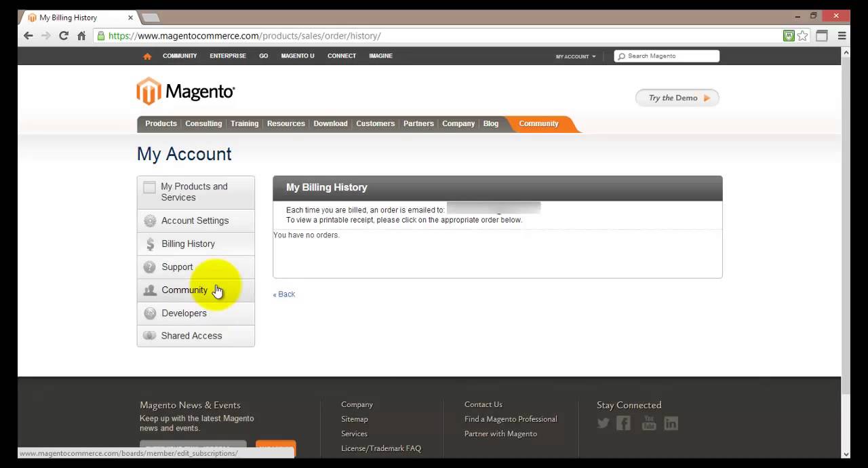868x468 pixels.
Task: Go back with browser back arrow
Action: coord(28,36)
